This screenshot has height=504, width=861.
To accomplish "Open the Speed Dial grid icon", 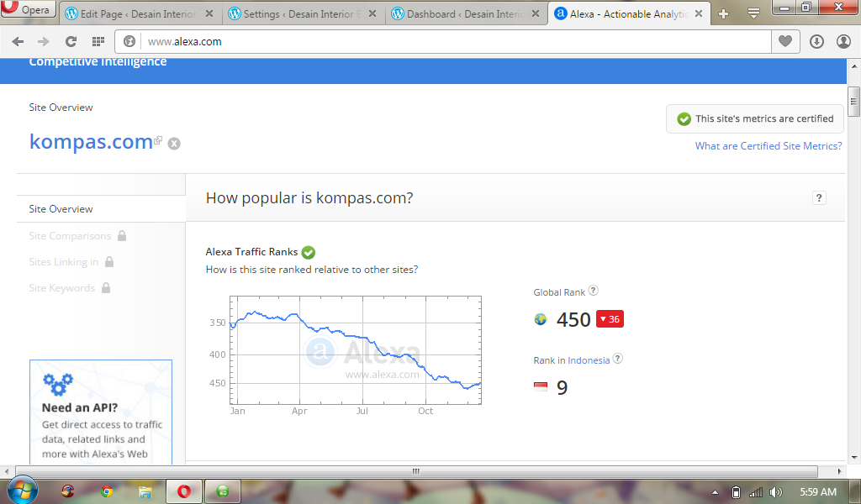I will pyautogui.click(x=98, y=41).
